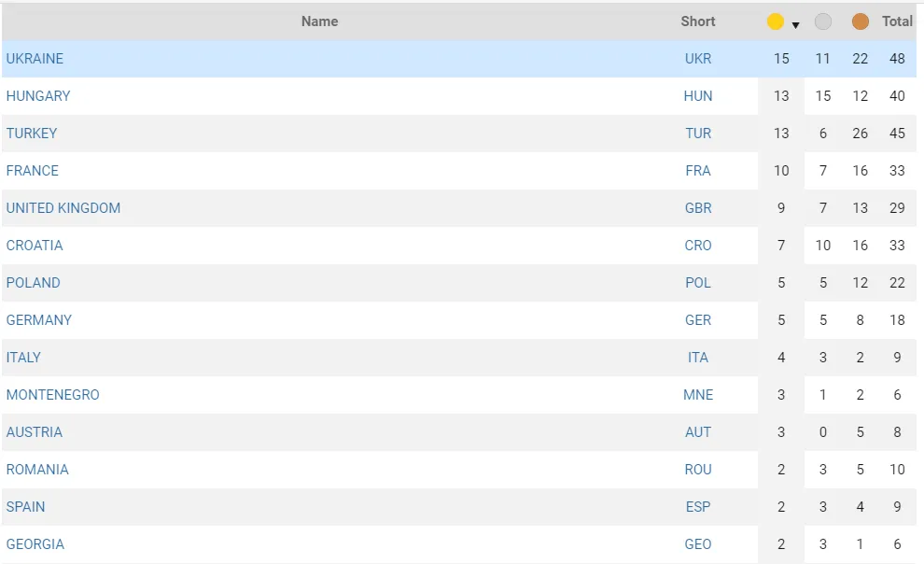Click the CRO short code link

697,246
